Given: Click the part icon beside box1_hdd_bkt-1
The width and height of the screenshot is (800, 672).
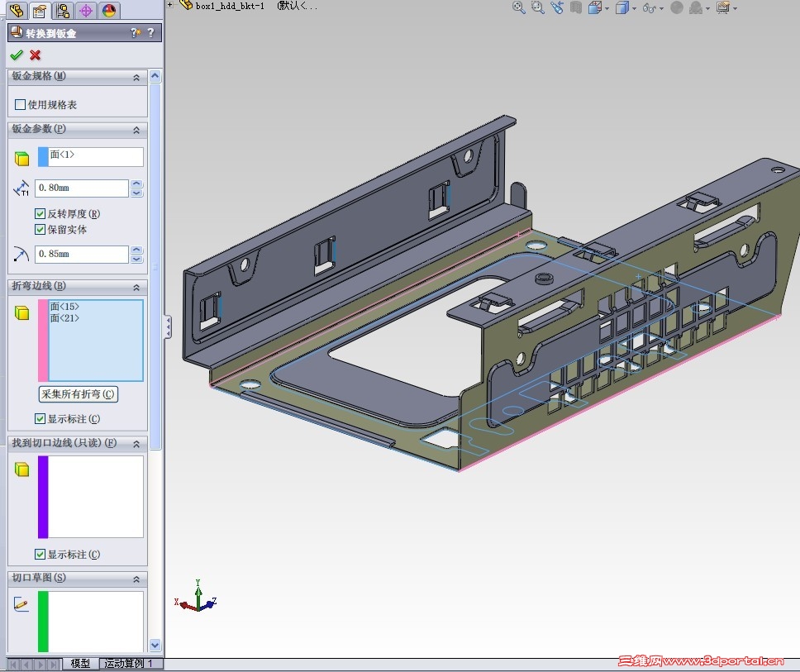Looking at the screenshot, I should [x=186, y=5].
